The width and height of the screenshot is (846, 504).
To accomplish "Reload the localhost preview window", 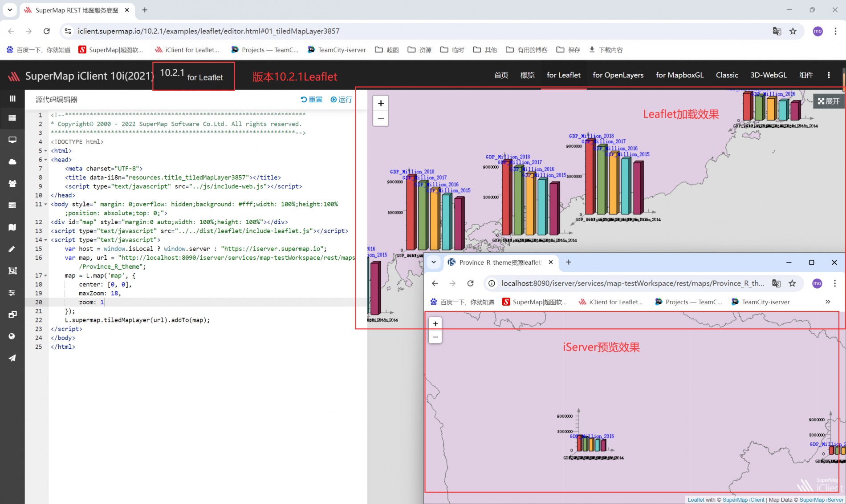I will [470, 283].
